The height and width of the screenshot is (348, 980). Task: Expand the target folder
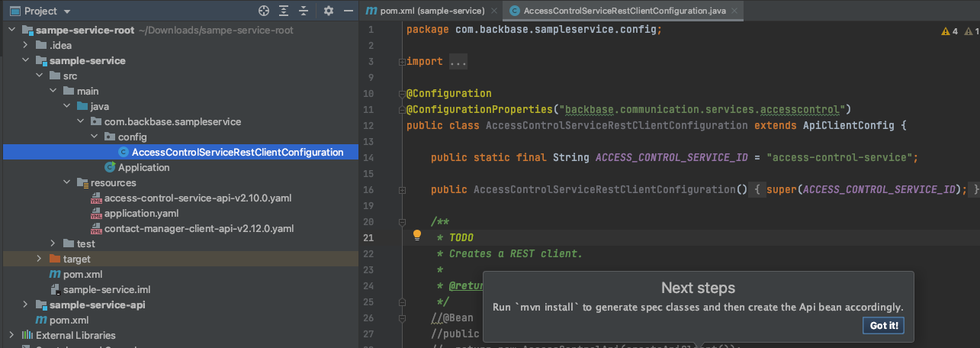(40, 259)
